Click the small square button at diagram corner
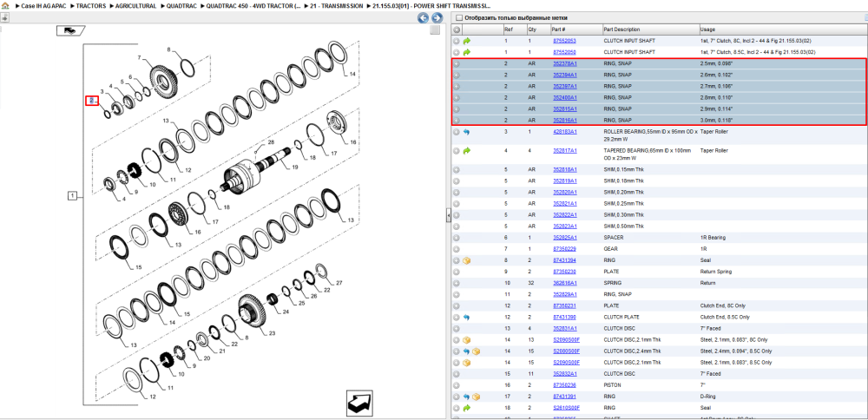868x420 pixels. coord(435,30)
